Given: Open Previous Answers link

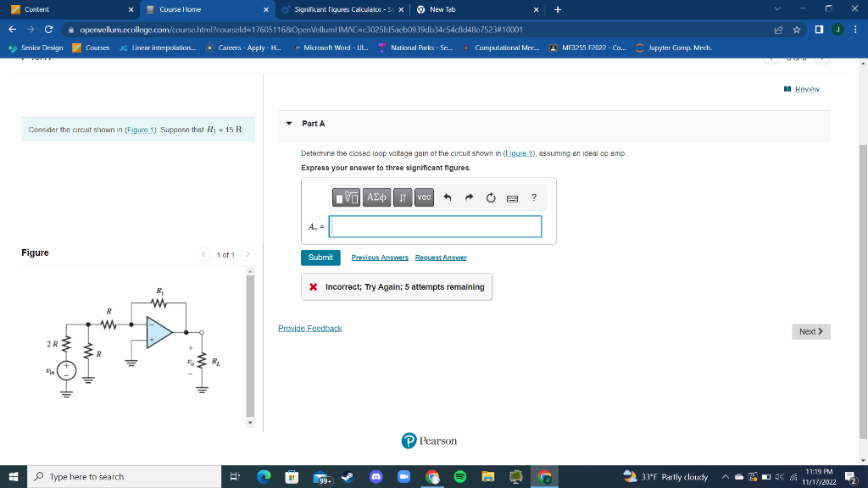Looking at the screenshot, I should click(380, 258).
